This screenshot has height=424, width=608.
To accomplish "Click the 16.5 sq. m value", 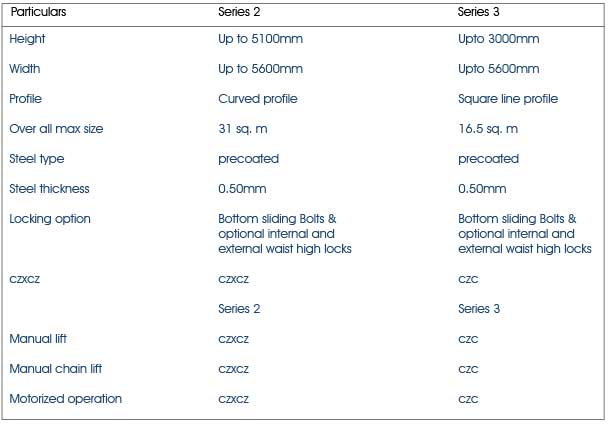I will click(x=488, y=129).
